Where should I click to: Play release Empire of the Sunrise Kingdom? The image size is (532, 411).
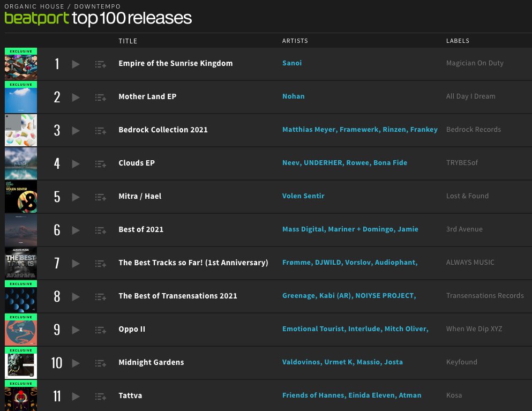pyautogui.click(x=76, y=64)
